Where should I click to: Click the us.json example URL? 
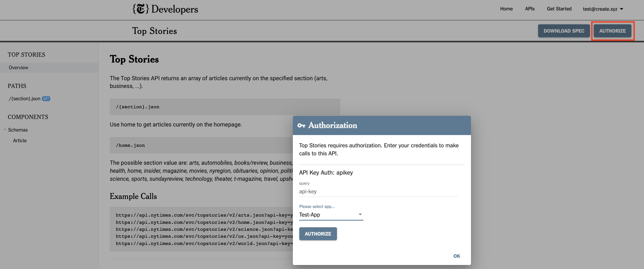[x=204, y=236]
